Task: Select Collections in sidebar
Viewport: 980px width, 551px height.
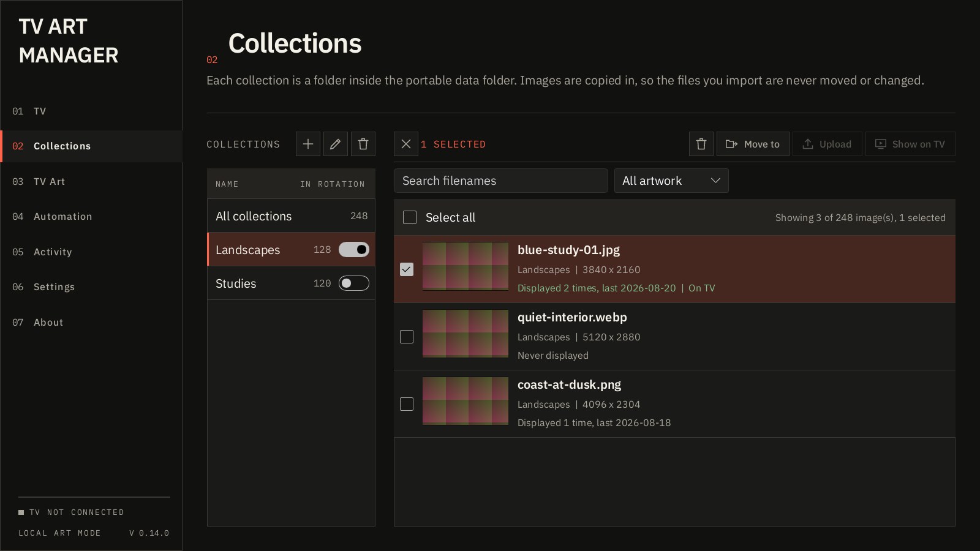Action: 91,146
